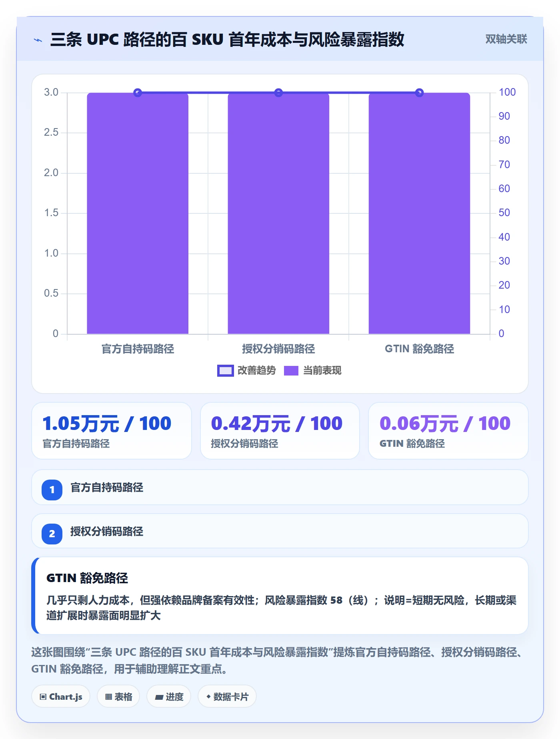Click the number 1 badge icon
Viewport: 560px width, 739px height.
52,490
